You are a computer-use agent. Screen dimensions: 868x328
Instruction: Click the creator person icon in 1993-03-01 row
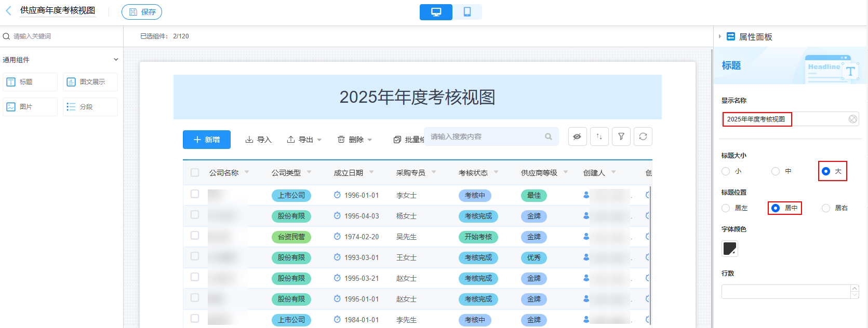pos(586,257)
